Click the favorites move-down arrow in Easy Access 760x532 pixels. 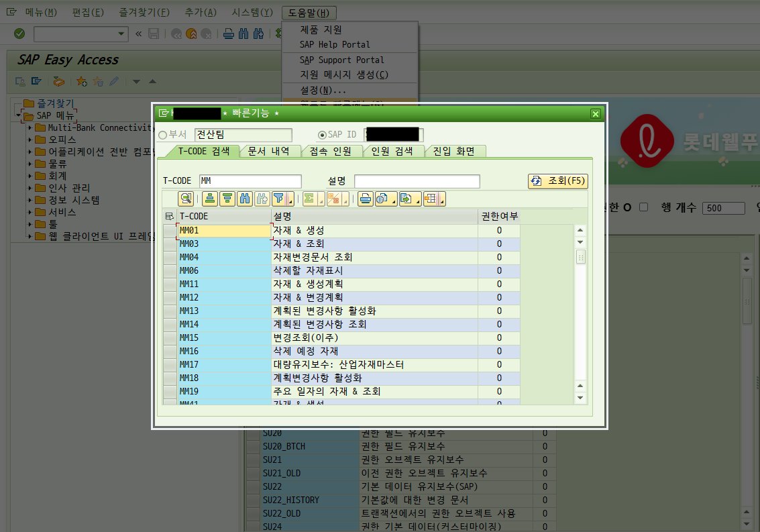coord(136,81)
